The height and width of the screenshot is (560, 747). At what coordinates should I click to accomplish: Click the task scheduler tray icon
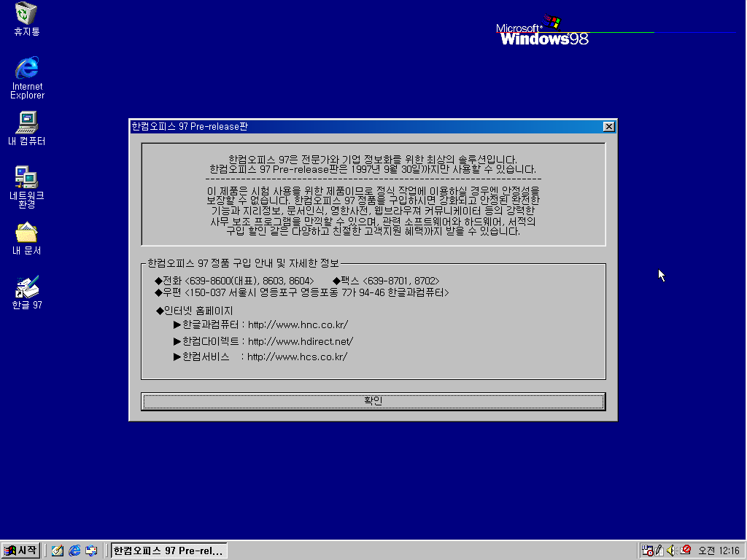pos(647,551)
